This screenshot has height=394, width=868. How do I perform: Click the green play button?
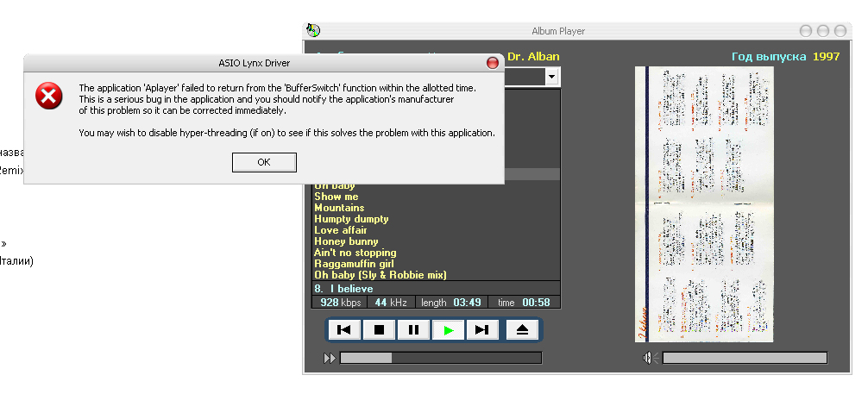click(x=449, y=330)
